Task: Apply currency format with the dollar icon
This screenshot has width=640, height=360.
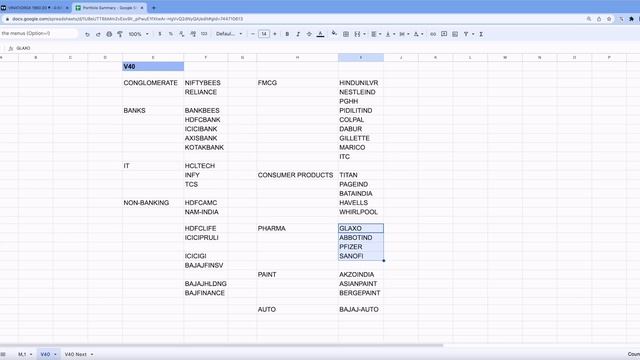Action: point(160,34)
